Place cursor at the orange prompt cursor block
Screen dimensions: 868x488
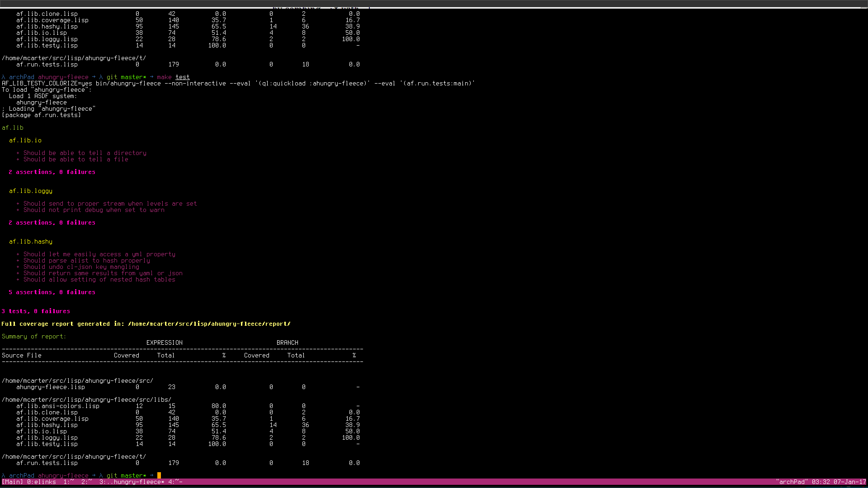coord(159,475)
